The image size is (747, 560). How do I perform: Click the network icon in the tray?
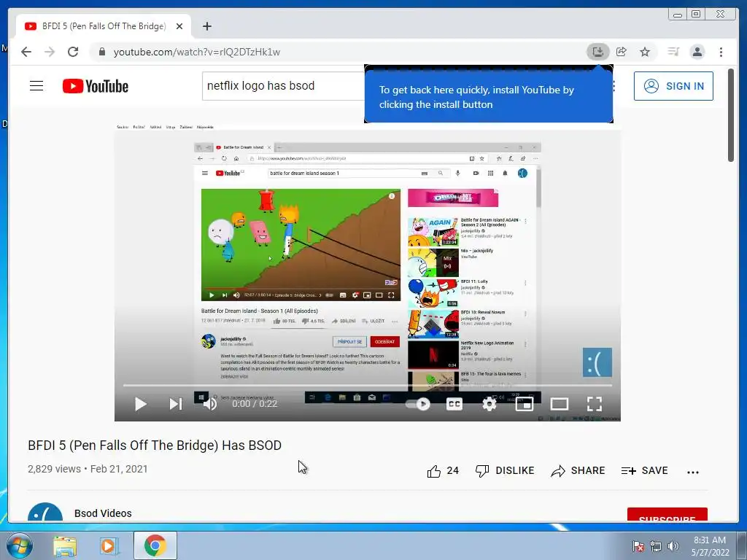click(x=656, y=546)
